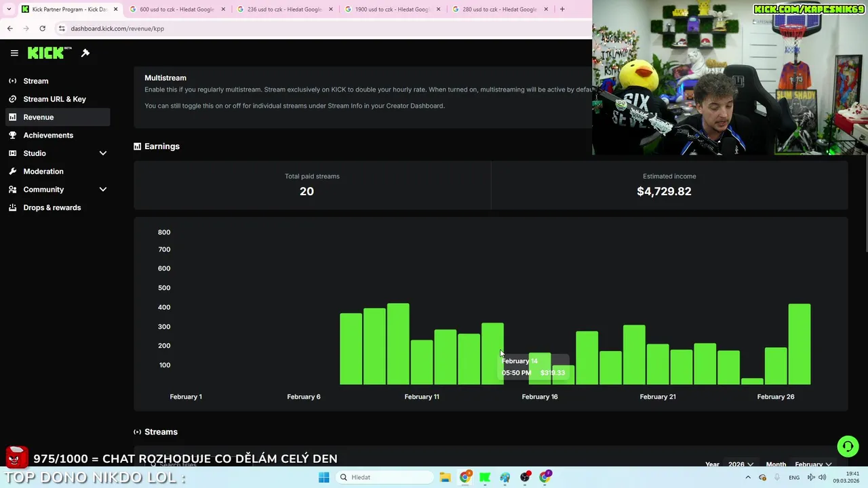
Task: Open the Drops & rewards page
Action: tap(57, 207)
